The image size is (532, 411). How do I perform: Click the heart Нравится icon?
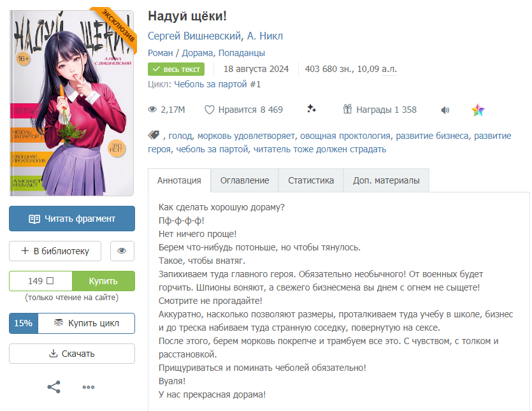pyautogui.click(x=210, y=110)
